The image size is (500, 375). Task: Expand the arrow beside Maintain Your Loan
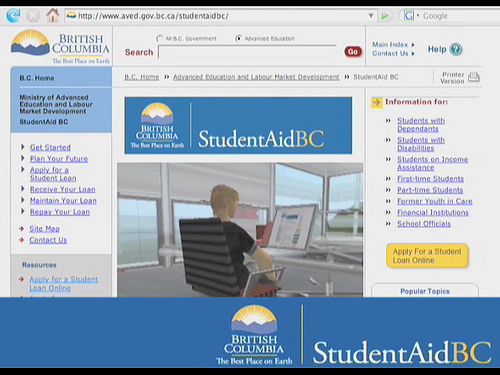coord(23,200)
